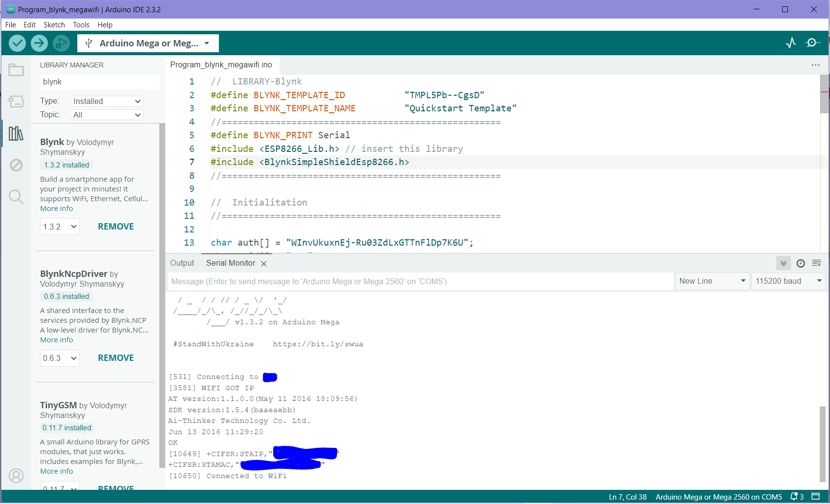Toggle the bottom panel from status bar
This screenshot has height=504, width=830.
coord(815,497)
